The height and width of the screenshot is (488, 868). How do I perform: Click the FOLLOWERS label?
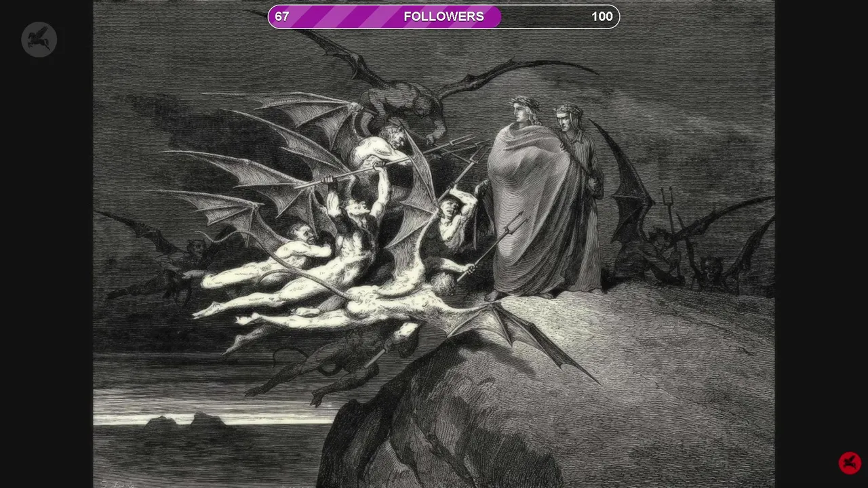pyautogui.click(x=443, y=17)
